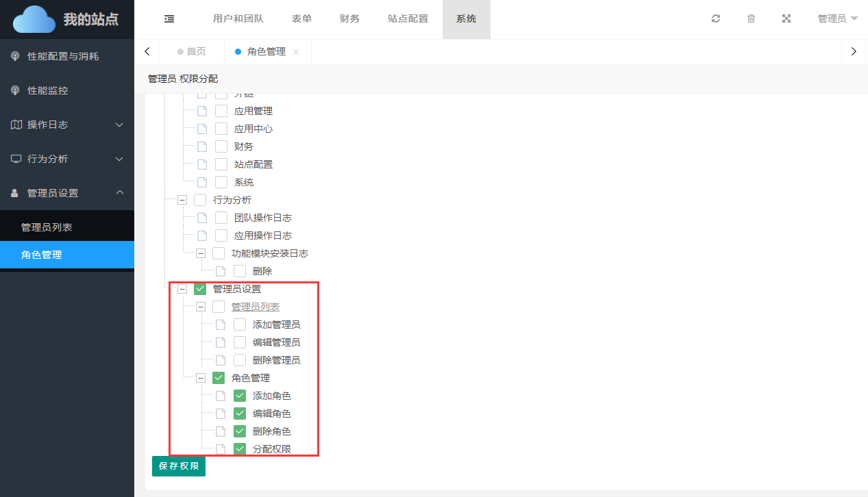Check the 添加管理员 checkbox
This screenshot has height=497, width=868.
point(240,324)
